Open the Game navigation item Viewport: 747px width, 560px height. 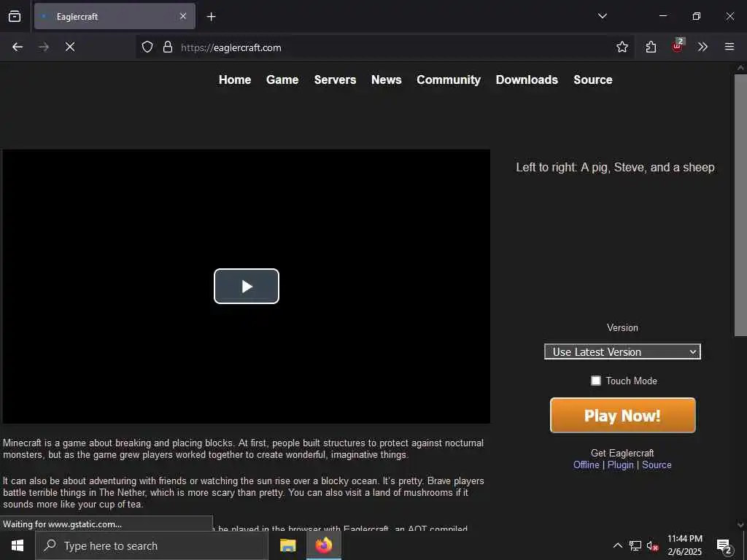pos(282,79)
